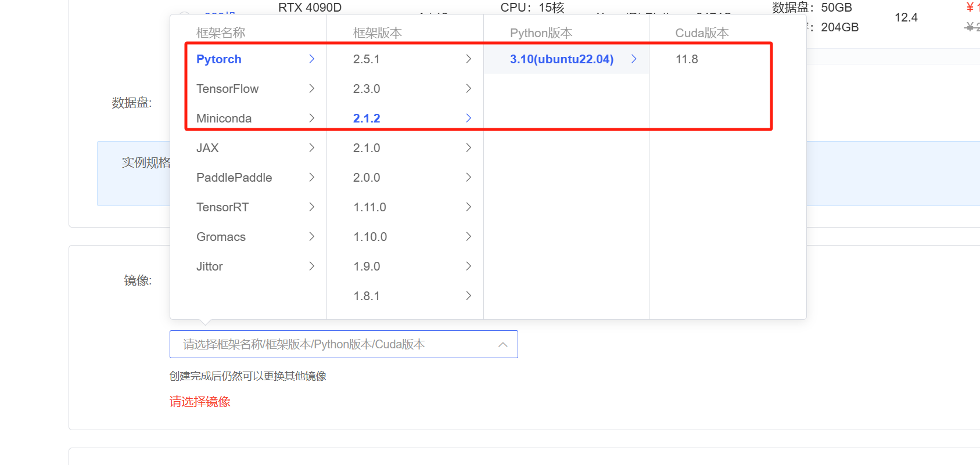Select framework version 1.9.0
The image size is (980, 465).
coord(367,266)
